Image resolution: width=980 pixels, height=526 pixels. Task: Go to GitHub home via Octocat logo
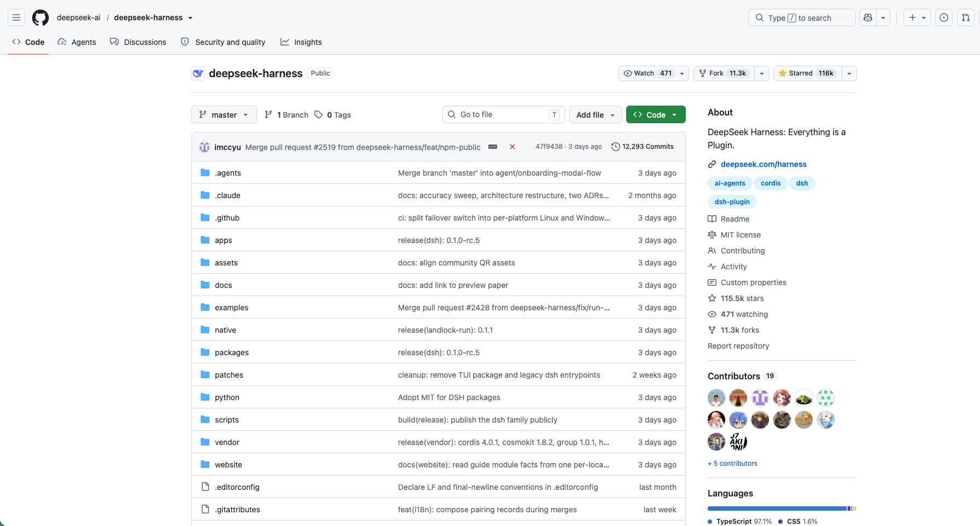pos(40,18)
